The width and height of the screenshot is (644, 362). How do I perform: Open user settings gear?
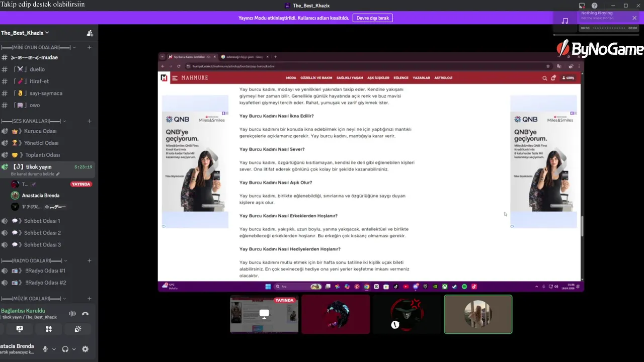pyautogui.click(x=85, y=349)
